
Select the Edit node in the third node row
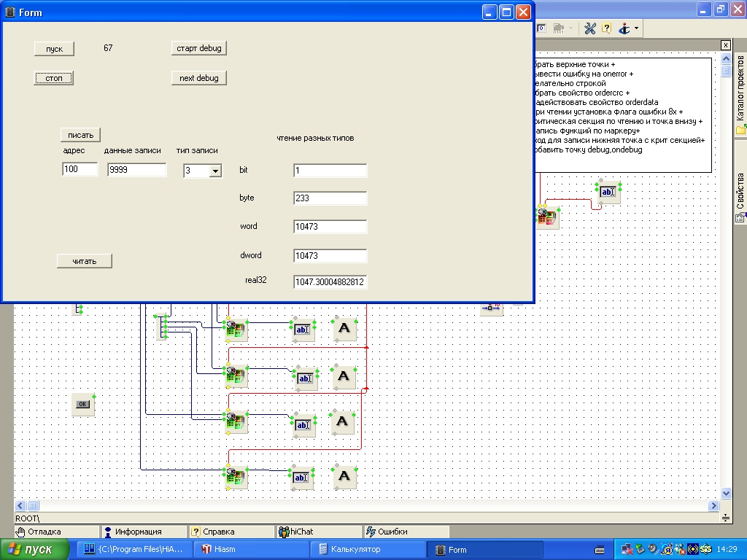click(303, 425)
